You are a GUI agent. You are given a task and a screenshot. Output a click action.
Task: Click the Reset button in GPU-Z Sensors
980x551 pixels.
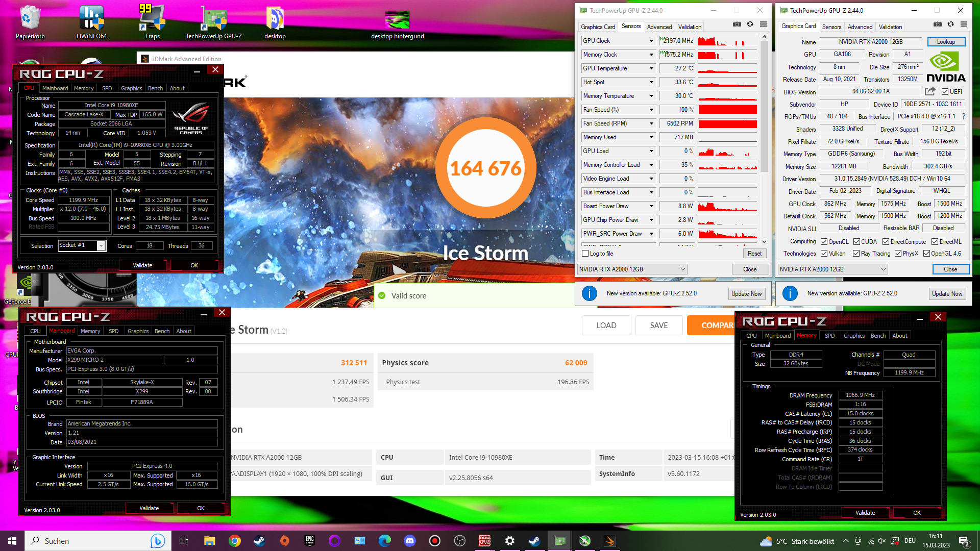pyautogui.click(x=754, y=254)
